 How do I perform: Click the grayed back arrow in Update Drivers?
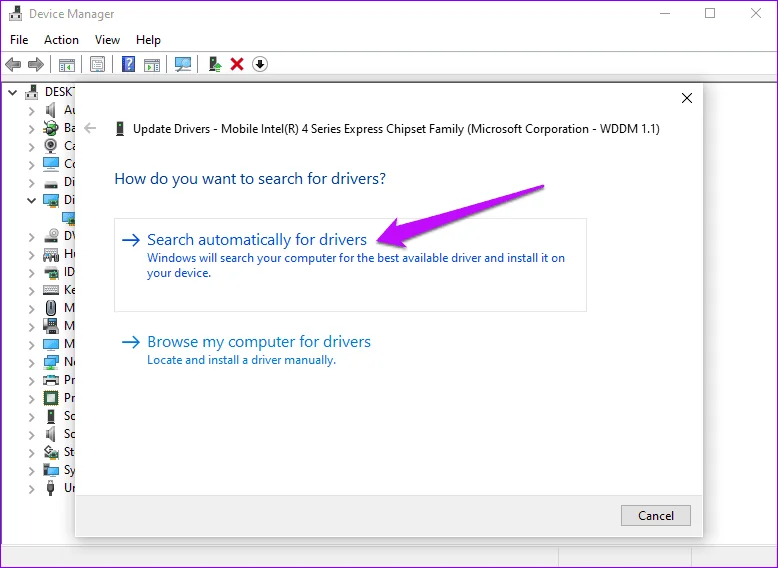coord(90,128)
